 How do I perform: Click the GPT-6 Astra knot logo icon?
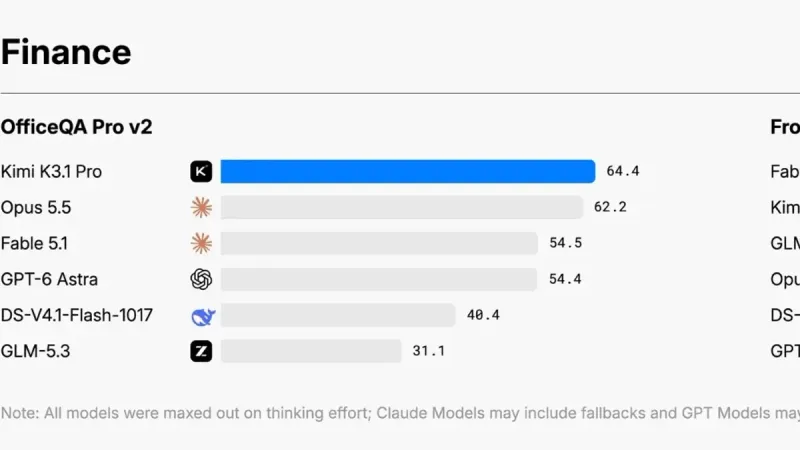201,279
